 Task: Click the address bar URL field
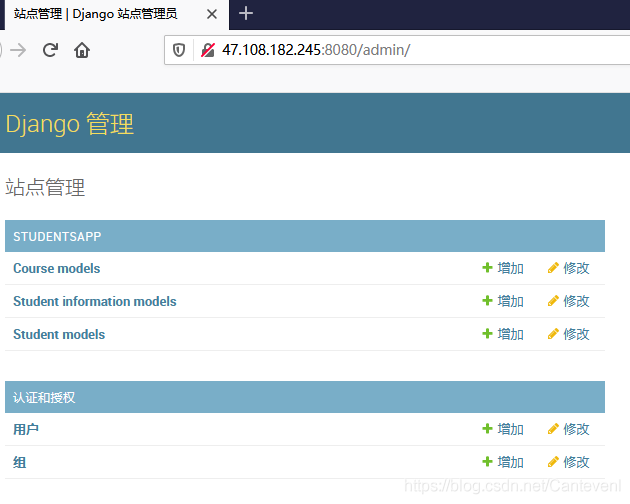pyautogui.click(x=397, y=50)
